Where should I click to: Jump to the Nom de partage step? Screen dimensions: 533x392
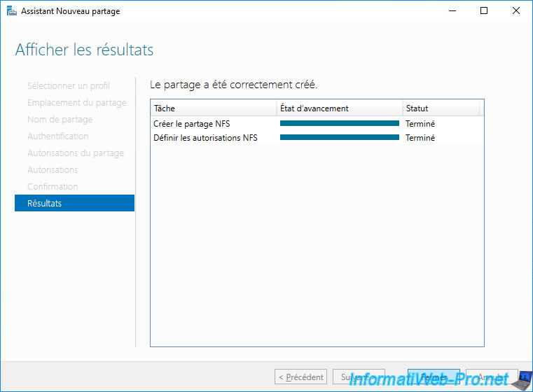click(x=60, y=119)
